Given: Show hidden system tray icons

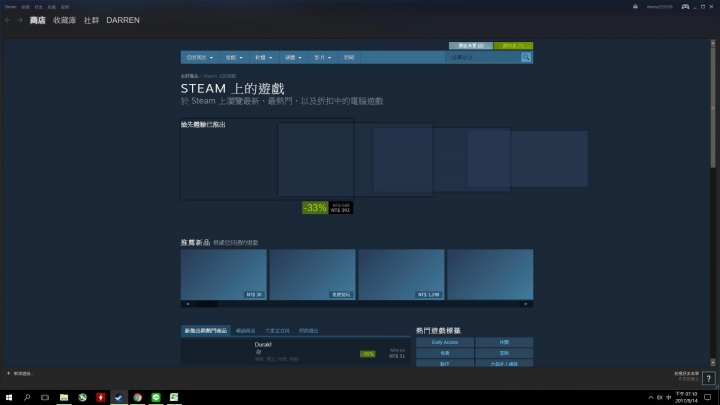Looking at the screenshot, I should coord(651,398).
